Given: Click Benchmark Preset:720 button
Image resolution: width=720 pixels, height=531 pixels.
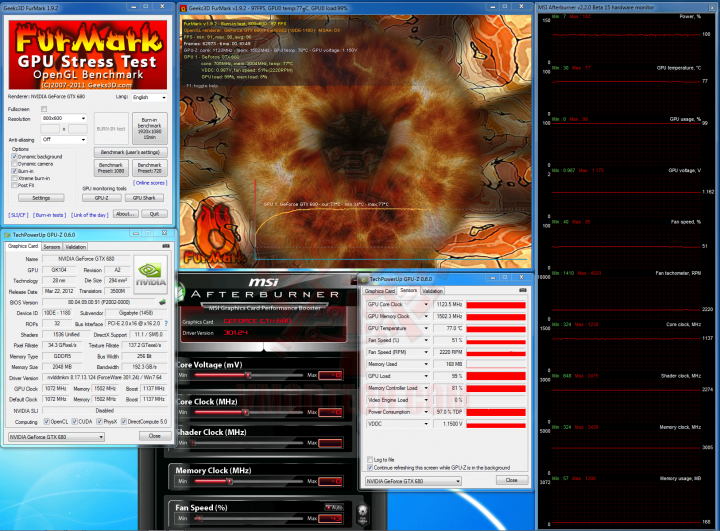Looking at the screenshot, I should pyautogui.click(x=150, y=168).
